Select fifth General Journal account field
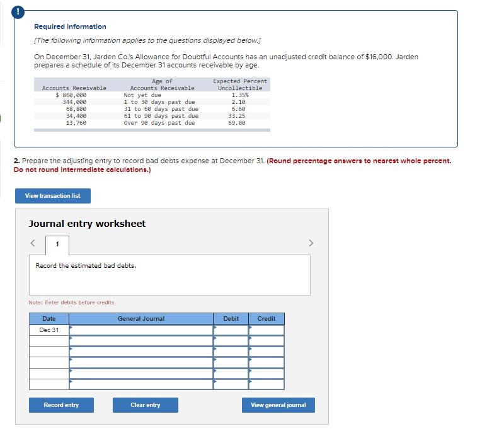 pos(141,374)
